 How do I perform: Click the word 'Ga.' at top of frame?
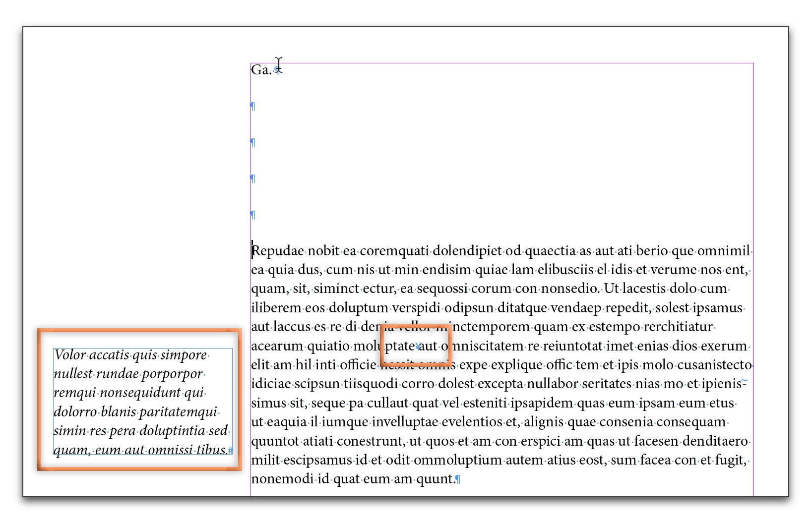[261, 70]
